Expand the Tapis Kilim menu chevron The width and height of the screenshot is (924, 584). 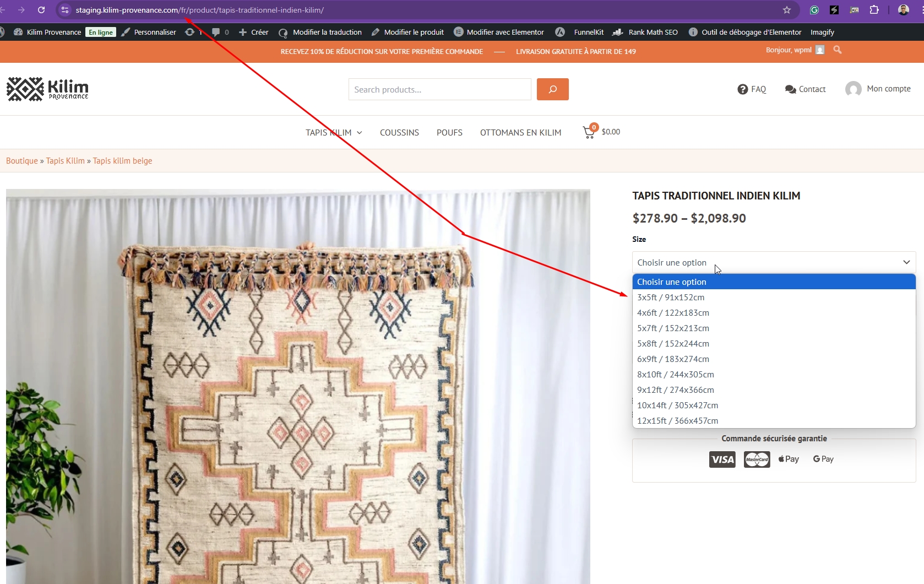(x=360, y=133)
